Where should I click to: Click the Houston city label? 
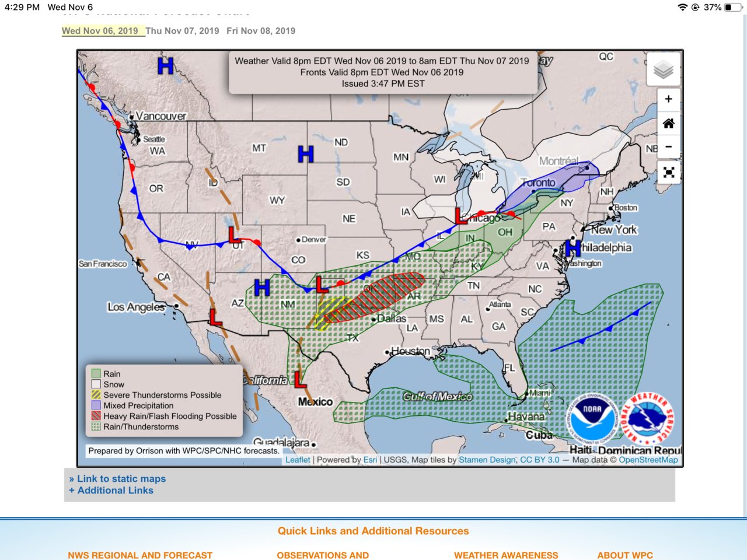click(410, 351)
